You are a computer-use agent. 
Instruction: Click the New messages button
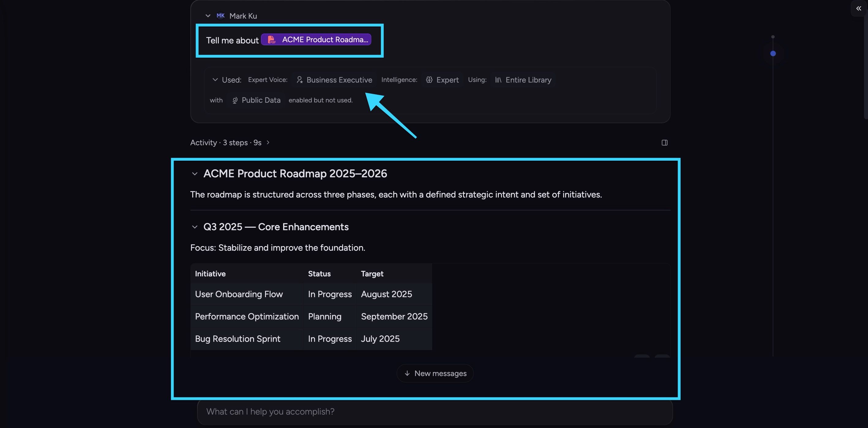click(x=435, y=373)
